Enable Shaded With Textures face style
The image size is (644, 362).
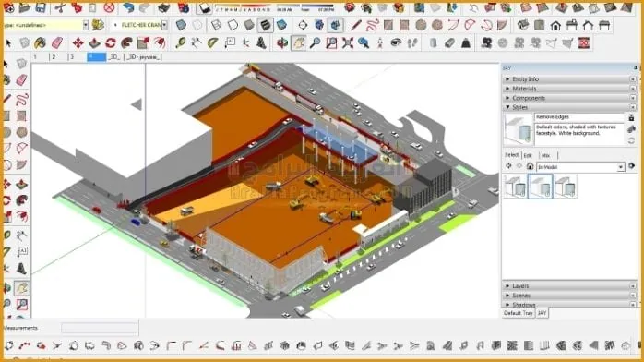point(266,25)
